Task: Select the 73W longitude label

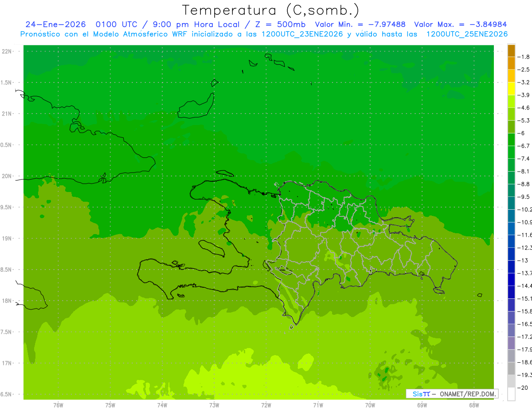Action: pyautogui.click(x=214, y=405)
